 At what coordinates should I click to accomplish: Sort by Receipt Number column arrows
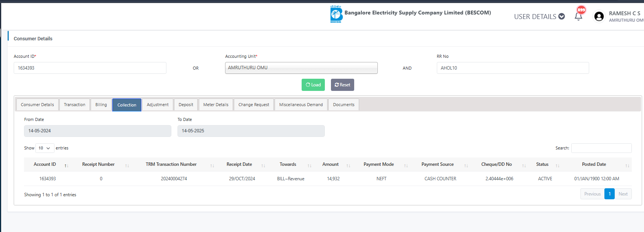[x=127, y=165]
